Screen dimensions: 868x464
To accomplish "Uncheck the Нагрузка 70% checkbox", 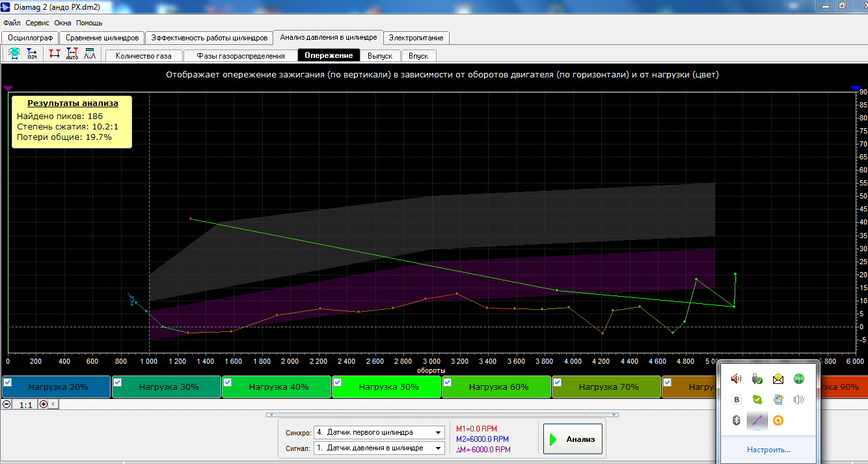I will pos(557,383).
